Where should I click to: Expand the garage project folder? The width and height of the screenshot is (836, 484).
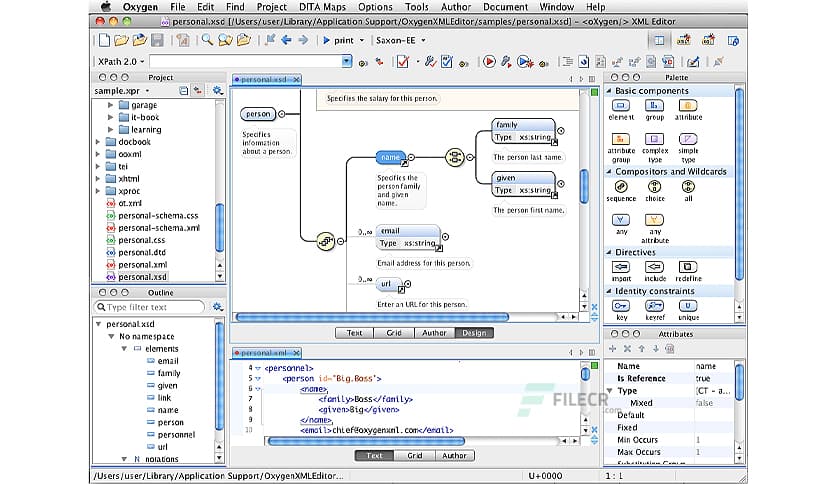110,105
